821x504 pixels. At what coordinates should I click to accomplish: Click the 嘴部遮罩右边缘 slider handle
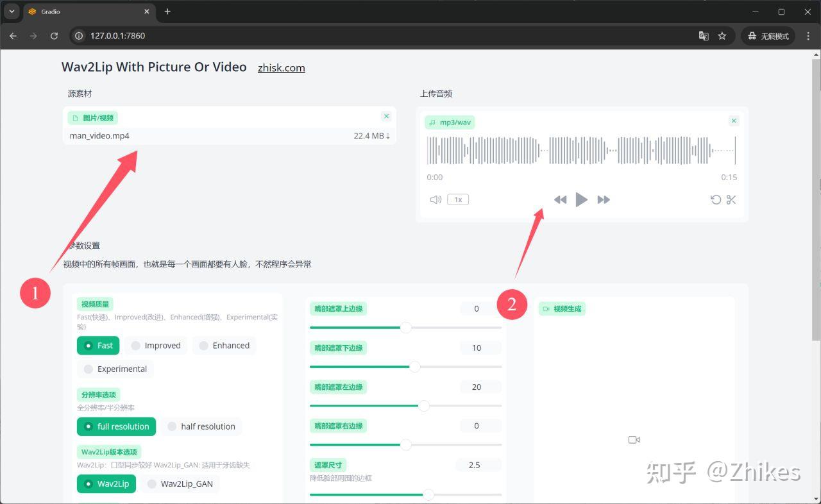[x=405, y=444]
